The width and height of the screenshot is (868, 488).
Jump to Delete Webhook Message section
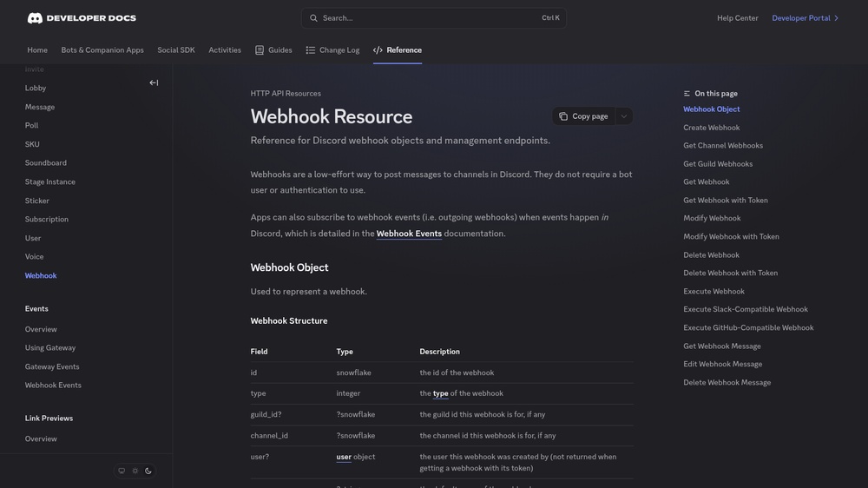point(727,383)
